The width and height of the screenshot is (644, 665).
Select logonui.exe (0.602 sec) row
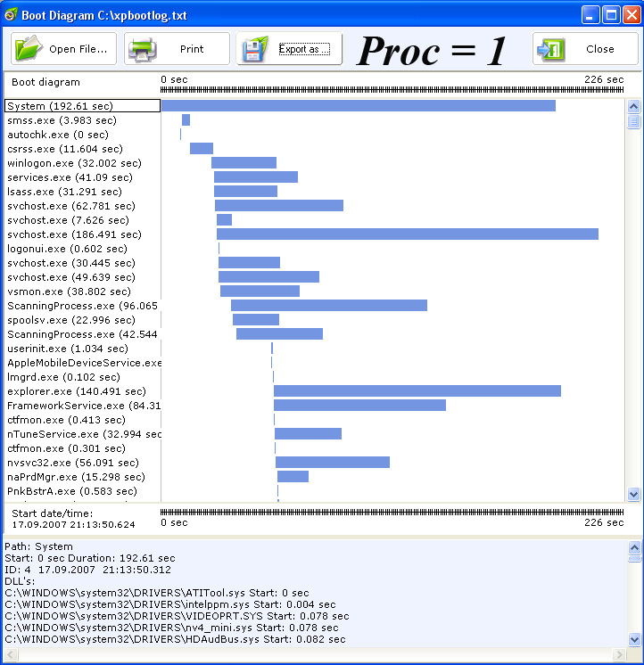(82, 249)
